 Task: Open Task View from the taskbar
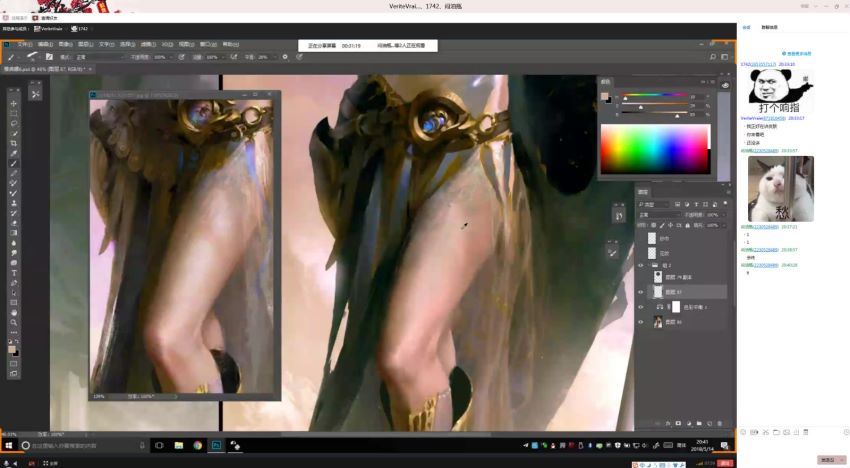[159, 445]
